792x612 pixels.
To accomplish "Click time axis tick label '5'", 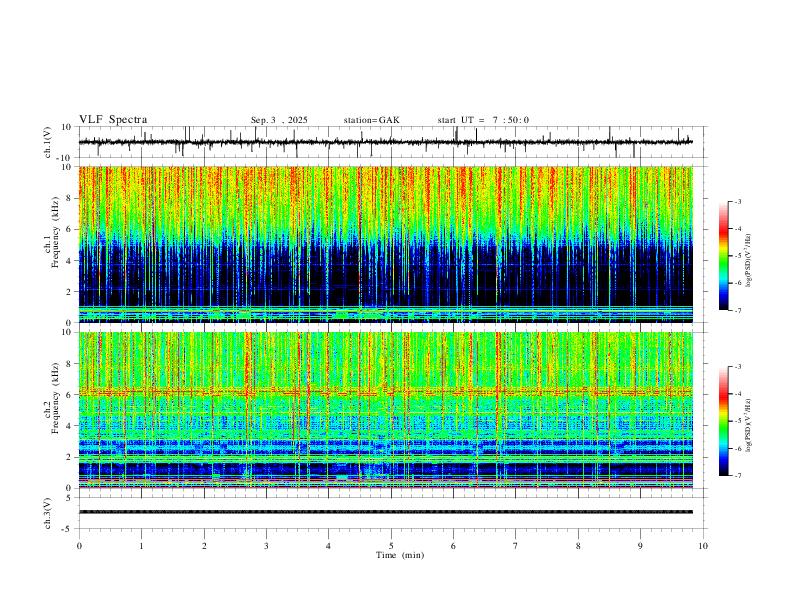I will click(391, 546).
